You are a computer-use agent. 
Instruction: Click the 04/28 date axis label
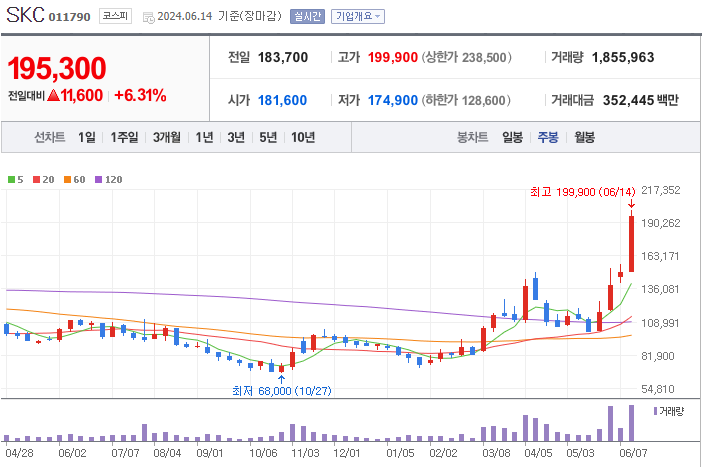tap(19, 453)
